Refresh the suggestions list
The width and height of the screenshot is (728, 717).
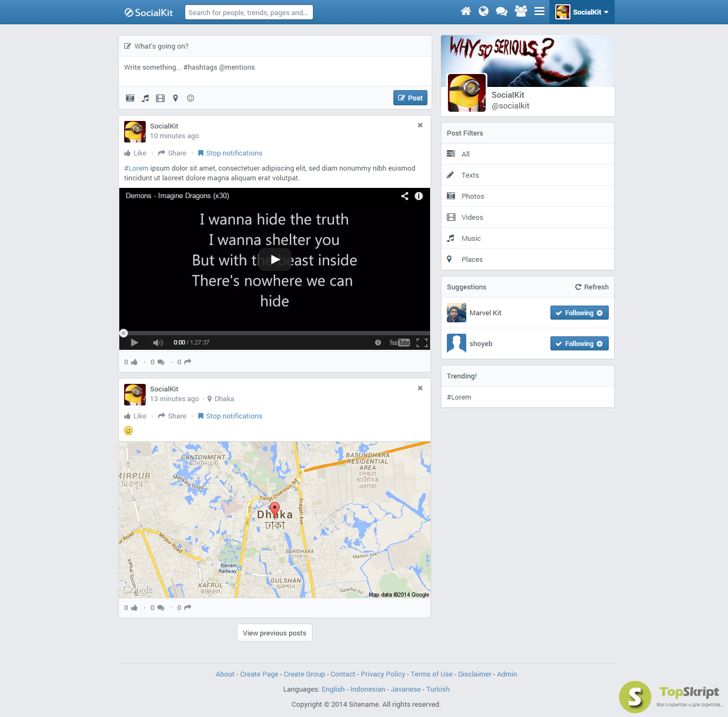tap(591, 287)
